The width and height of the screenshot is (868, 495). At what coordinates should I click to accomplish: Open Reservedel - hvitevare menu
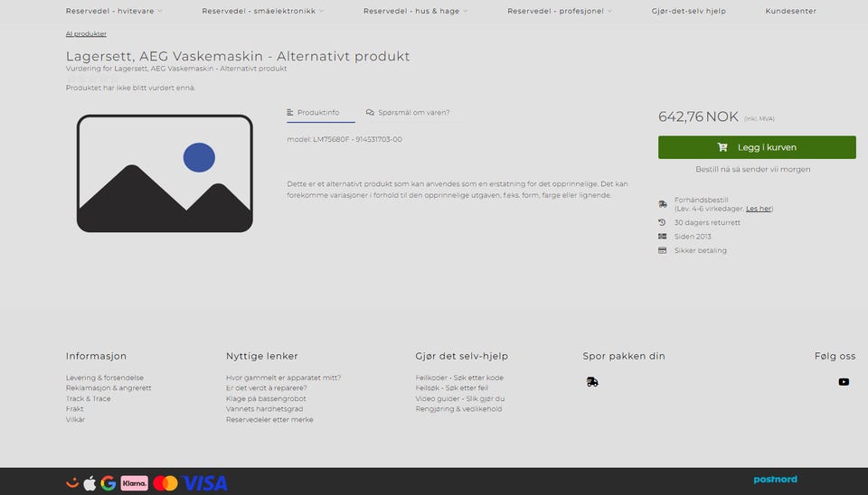pos(109,11)
